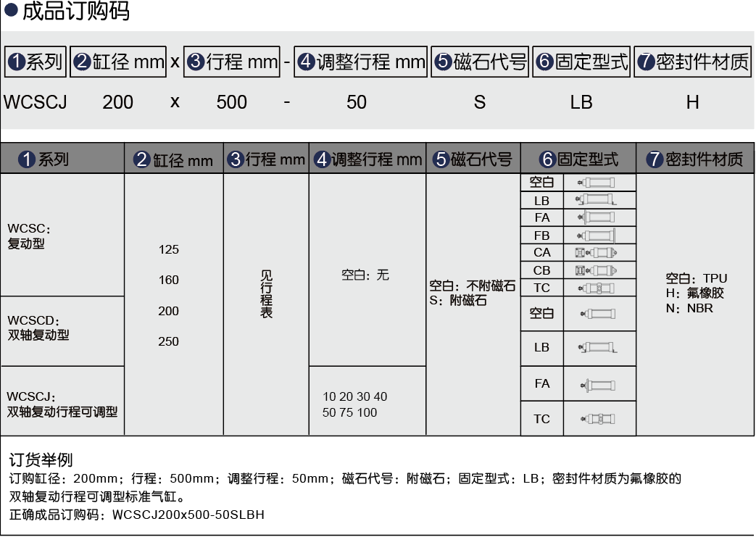Click the 订货举例 heading
This screenshot has width=756, height=537.
41,459
